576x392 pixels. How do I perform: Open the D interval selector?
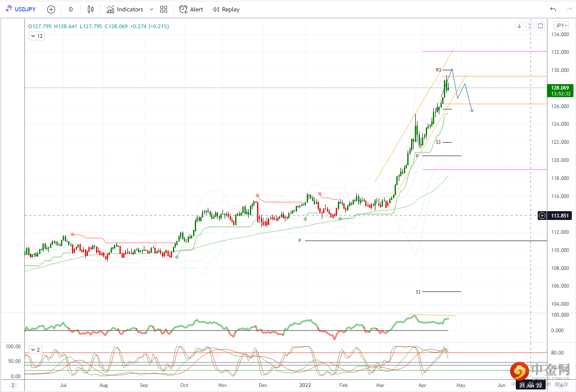71,9
